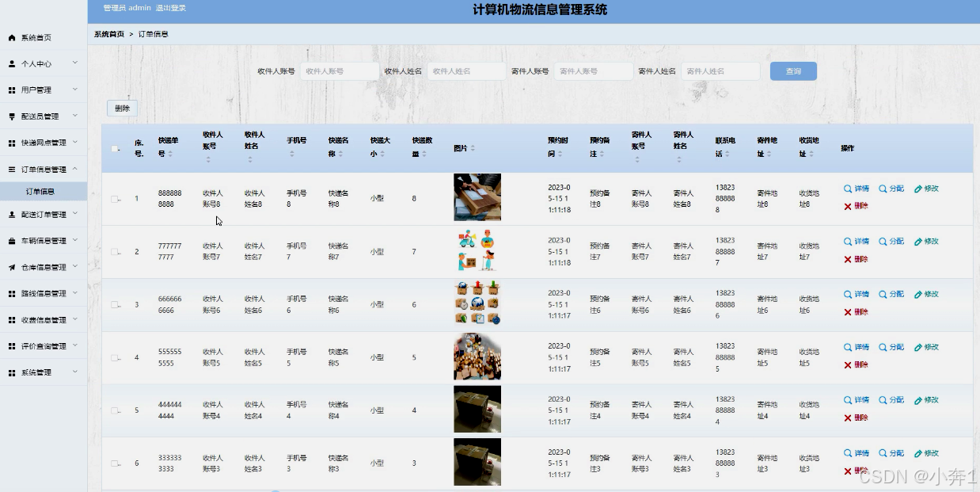980x492 pixels.
Task: Open the package image thumbnail on row 1
Action: tap(477, 196)
